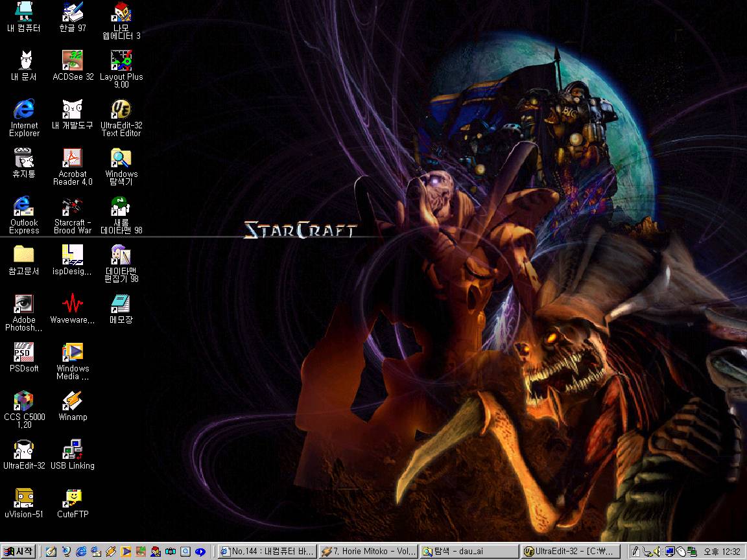Switch to No.144 내컴퓨터 taskbar window
Image resolution: width=747 pixels, height=560 pixels.
point(267,552)
